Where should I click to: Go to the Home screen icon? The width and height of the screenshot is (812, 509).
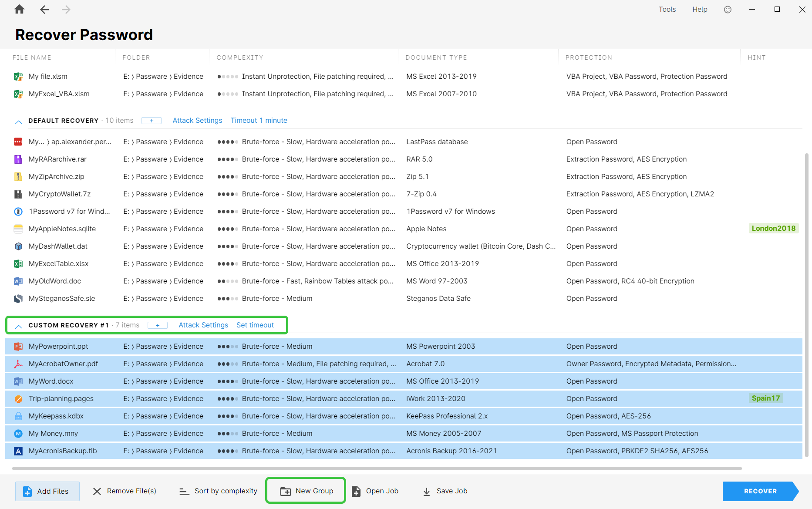click(19, 9)
